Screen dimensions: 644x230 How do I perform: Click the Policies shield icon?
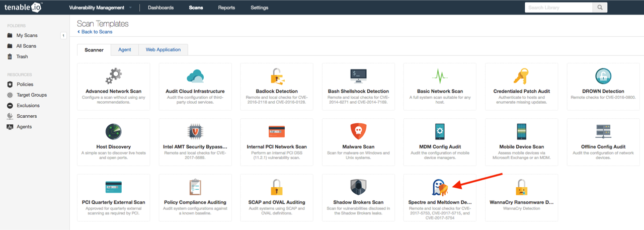(10, 84)
